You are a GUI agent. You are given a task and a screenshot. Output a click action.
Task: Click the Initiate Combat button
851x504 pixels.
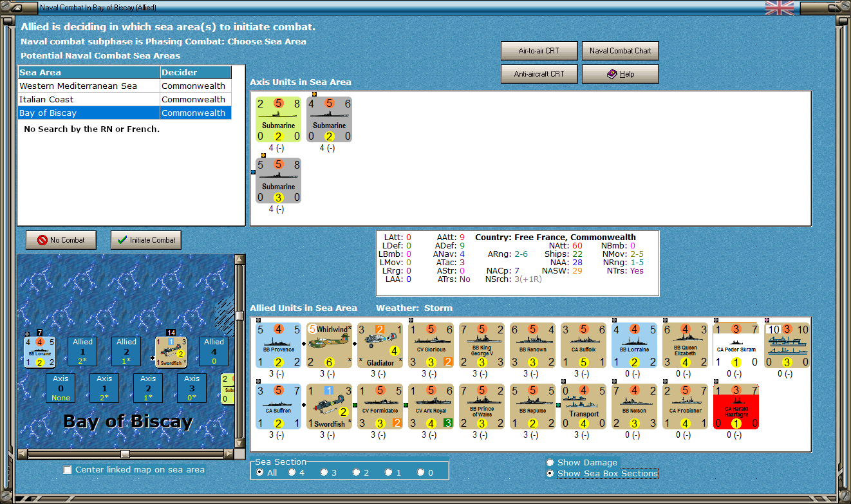pyautogui.click(x=146, y=240)
